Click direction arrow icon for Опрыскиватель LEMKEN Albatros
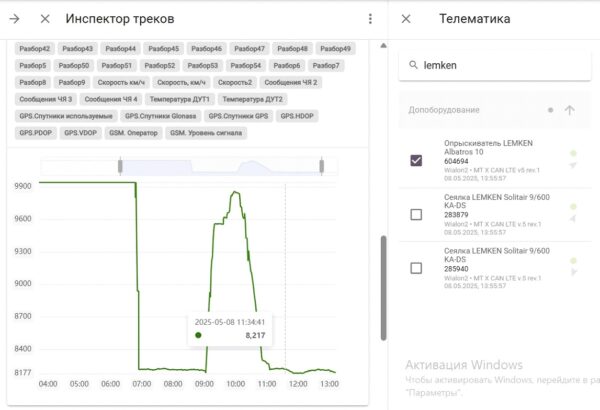The width and height of the screenshot is (600, 410). (x=573, y=167)
